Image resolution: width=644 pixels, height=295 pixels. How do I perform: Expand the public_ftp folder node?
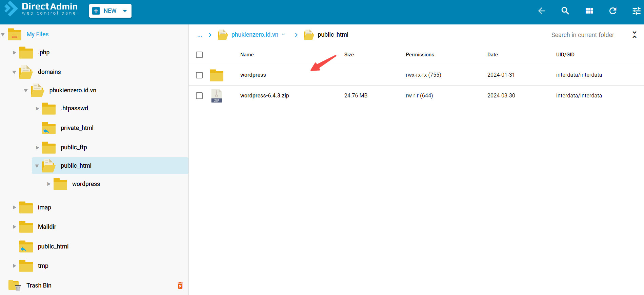(37, 148)
